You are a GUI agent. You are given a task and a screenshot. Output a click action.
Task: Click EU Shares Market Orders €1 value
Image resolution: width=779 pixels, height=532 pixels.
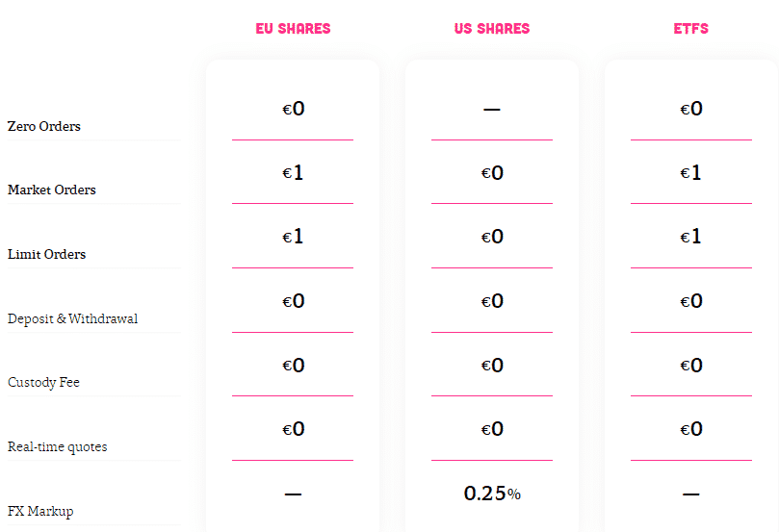click(x=293, y=173)
